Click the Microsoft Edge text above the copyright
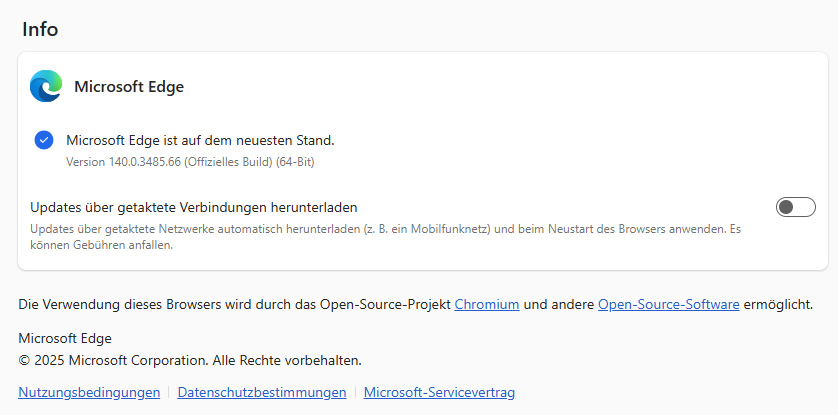This screenshot has height=415, width=838. [x=65, y=338]
